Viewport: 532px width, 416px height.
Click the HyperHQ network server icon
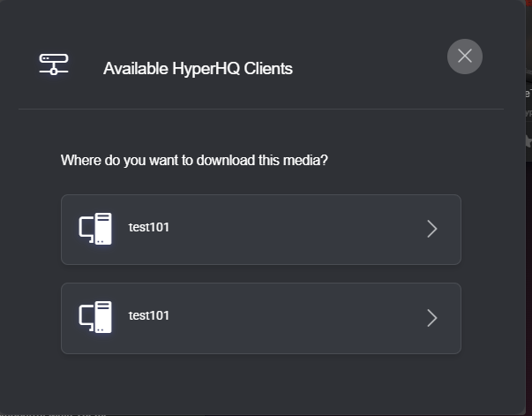click(54, 64)
